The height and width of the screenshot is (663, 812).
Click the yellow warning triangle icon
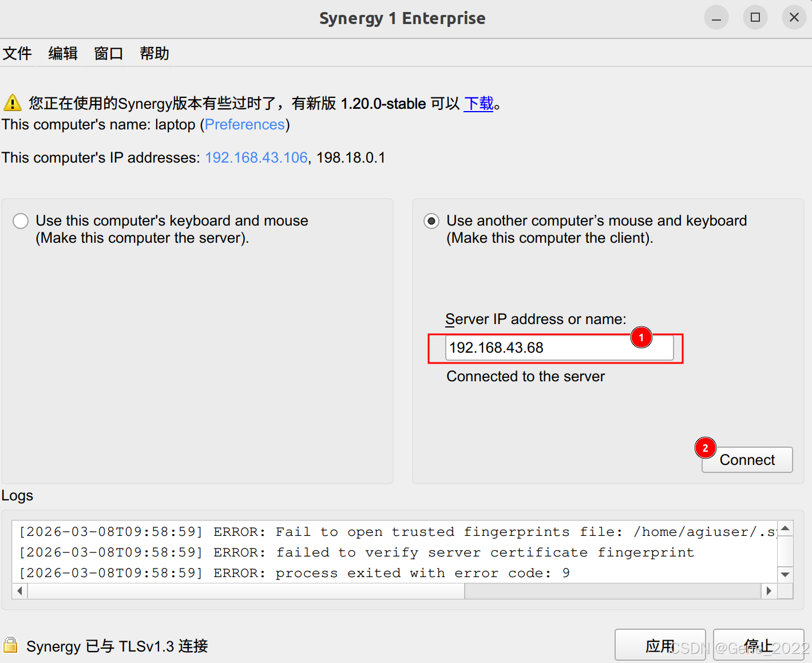coord(13,103)
